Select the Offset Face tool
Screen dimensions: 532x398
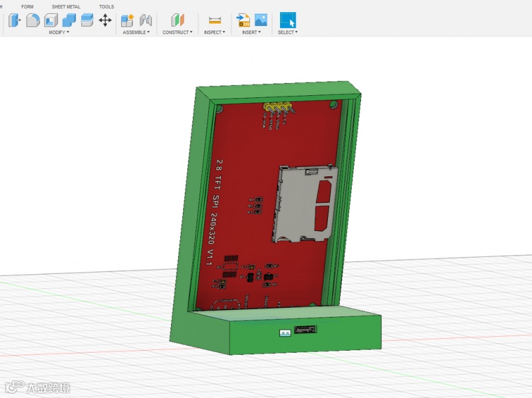(x=87, y=20)
